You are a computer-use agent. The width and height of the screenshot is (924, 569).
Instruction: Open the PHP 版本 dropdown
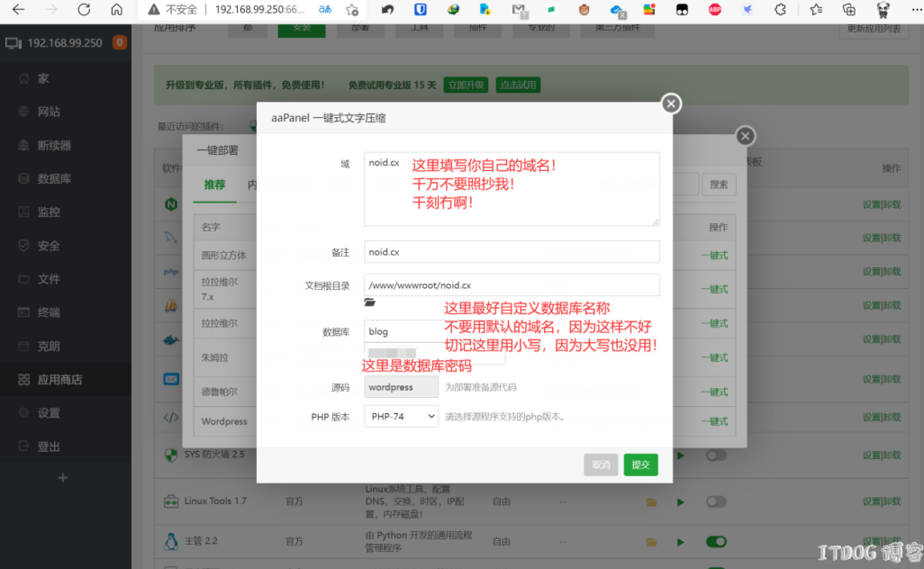[x=401, y=417]
